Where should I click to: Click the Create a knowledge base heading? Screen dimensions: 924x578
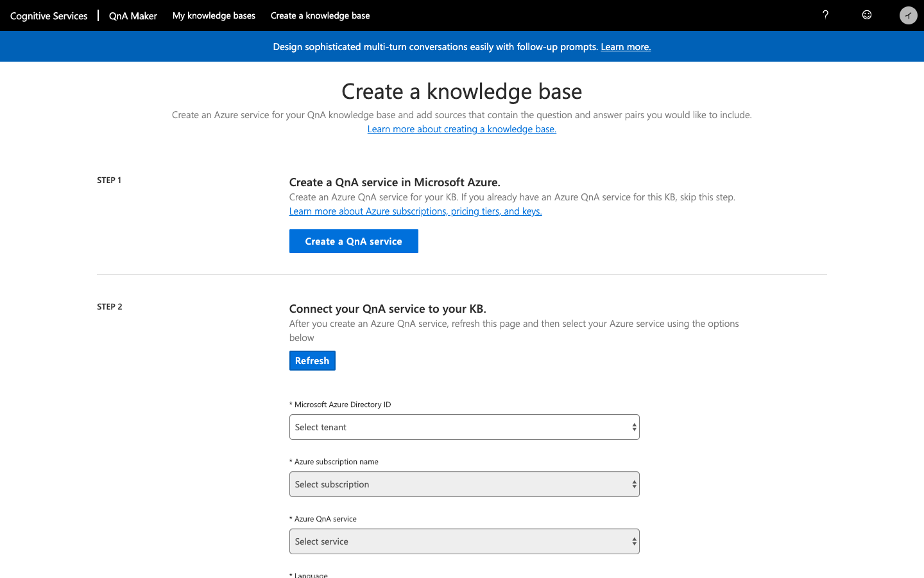click(462, 91)
